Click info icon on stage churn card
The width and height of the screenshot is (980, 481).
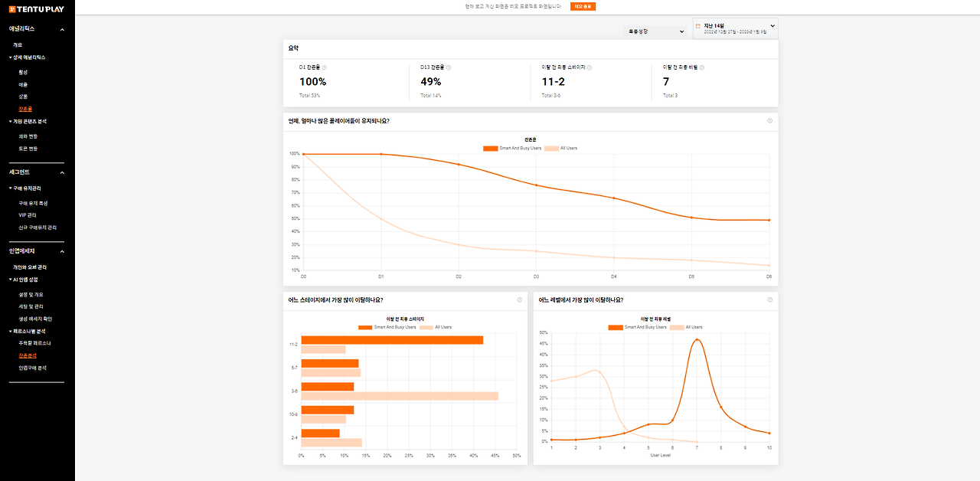[x=520, y=299]
